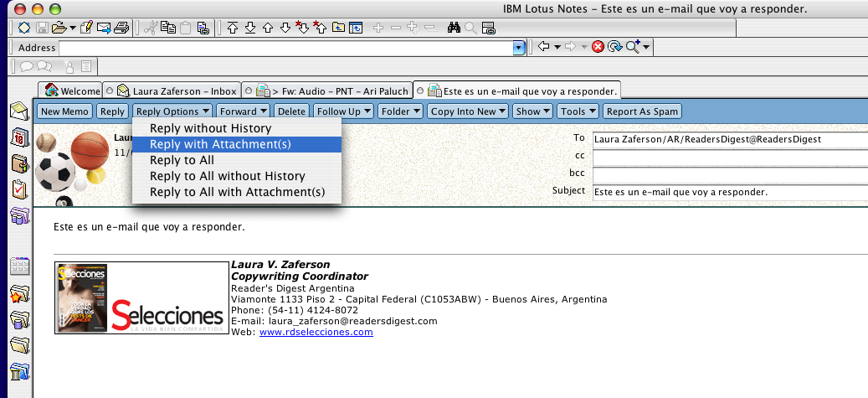Image resolution: width=868 pixels, height=398 pixels.
Task: Open the Calendar bookmark in sidebar
Action: pos(19,137)
